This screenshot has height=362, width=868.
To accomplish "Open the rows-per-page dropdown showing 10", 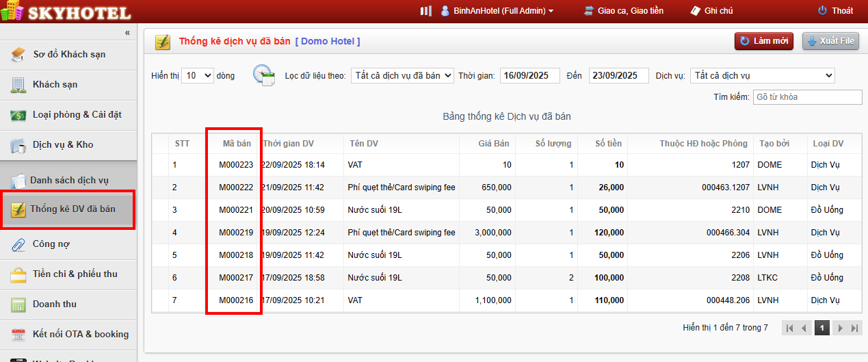I will coord(198,75).
